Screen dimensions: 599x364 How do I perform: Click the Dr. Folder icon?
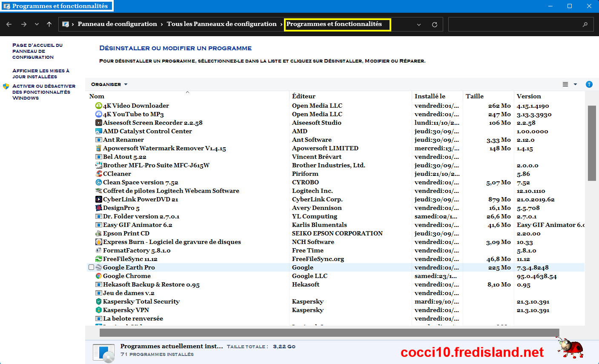99,216
